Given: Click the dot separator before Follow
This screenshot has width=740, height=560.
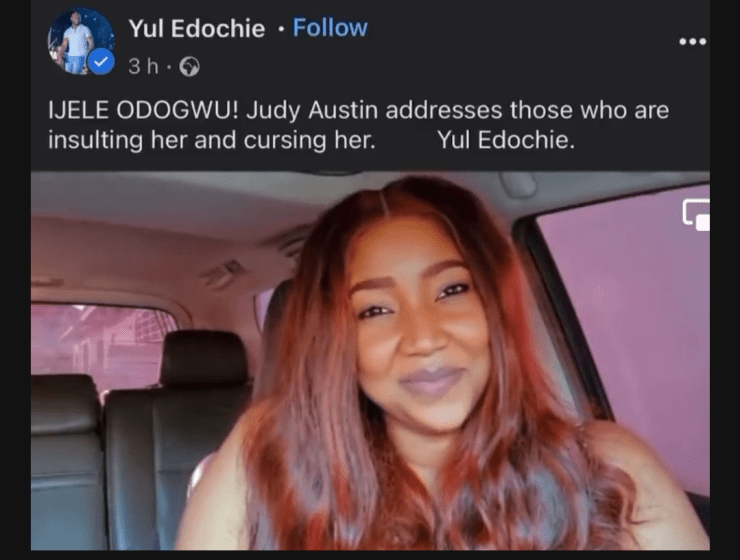Looking at the screenshot, I should coord(281,29).
